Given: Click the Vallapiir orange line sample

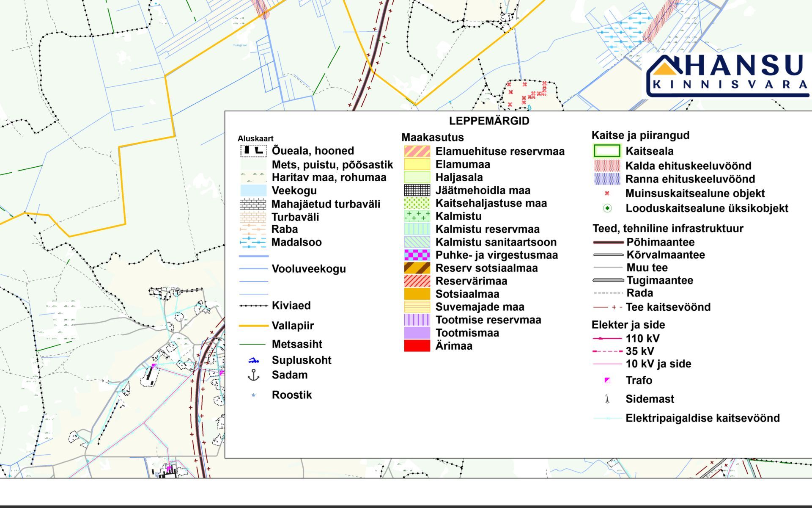Looking at the screenshot, I should pyautogui.click(x=253, y=326).
